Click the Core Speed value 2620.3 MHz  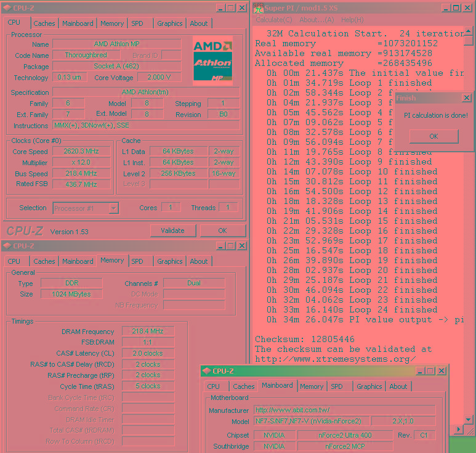click(81, 151)
